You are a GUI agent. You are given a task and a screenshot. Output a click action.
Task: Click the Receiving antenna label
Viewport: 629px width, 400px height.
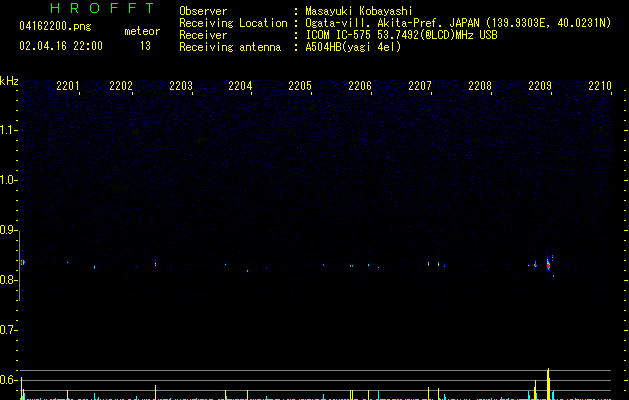(x=230, y=47)
